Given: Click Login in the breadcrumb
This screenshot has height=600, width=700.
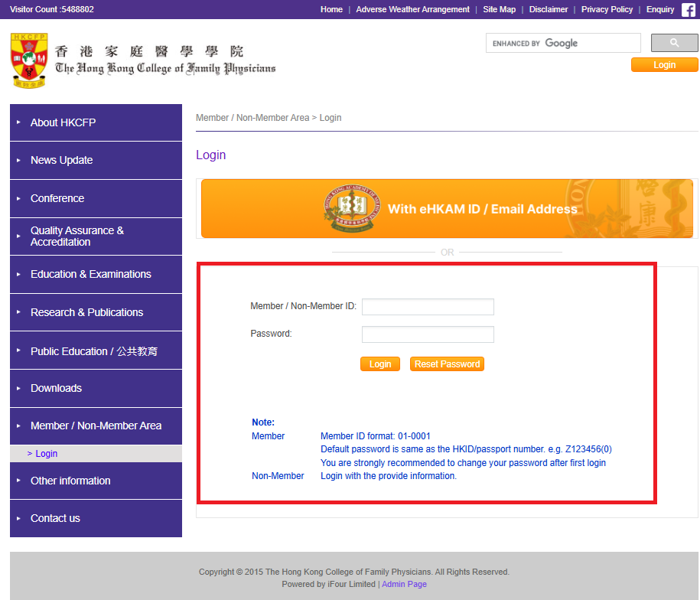Looking at the screenshot, I should click(330, 118).
